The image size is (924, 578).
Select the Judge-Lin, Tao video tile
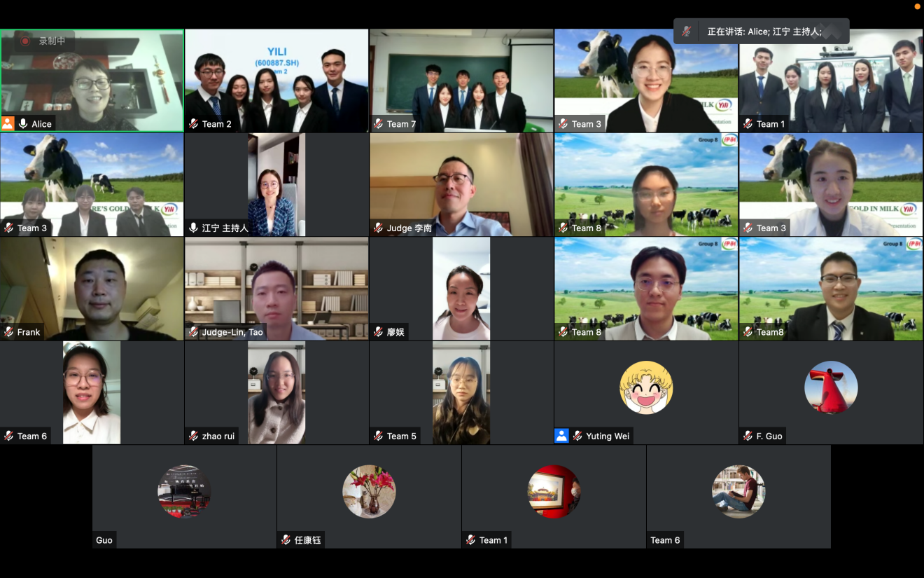click(x=276, y=289)
